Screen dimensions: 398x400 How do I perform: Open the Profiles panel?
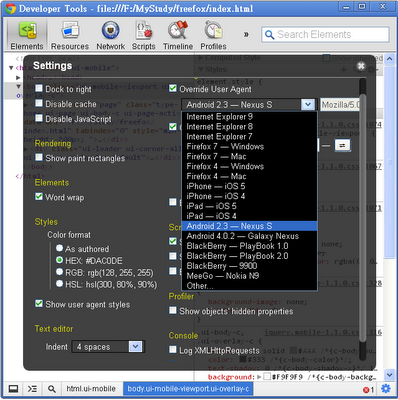pos(213,36)
